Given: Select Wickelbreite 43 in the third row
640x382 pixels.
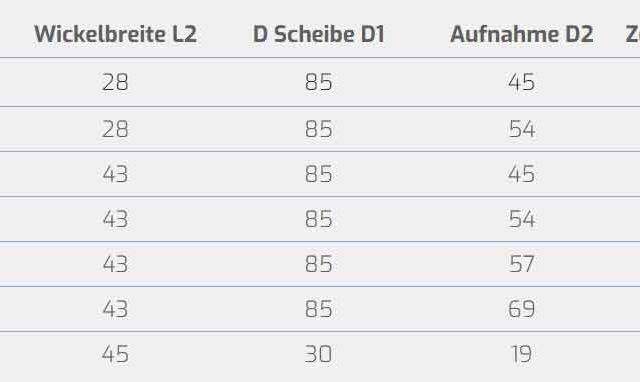Looking at the screenshot, I should 115,174.
